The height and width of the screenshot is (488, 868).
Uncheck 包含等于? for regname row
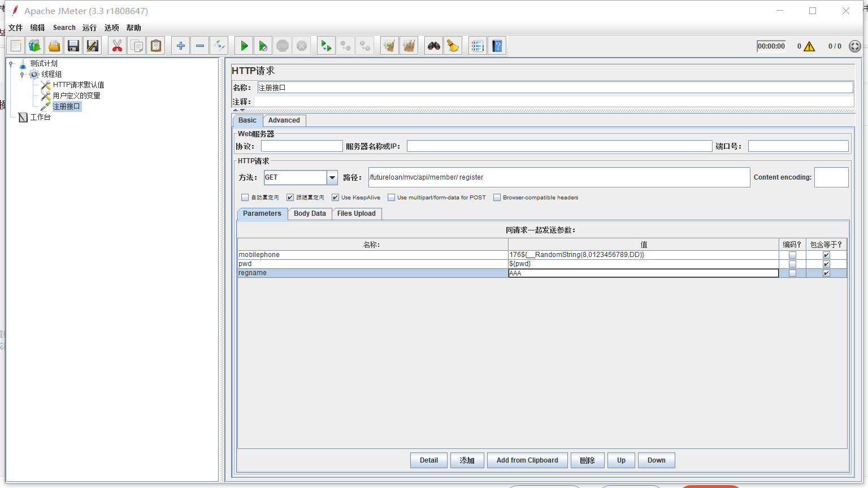[826, 273]
